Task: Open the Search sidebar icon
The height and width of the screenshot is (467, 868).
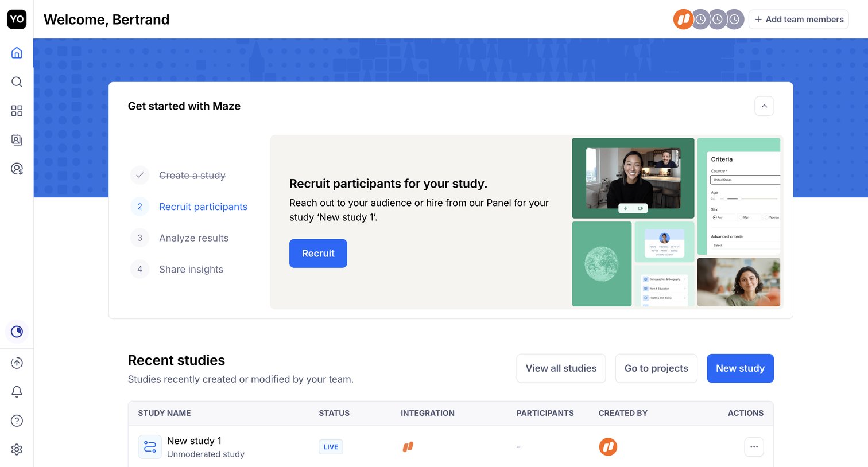Action: tap(17, 81)
